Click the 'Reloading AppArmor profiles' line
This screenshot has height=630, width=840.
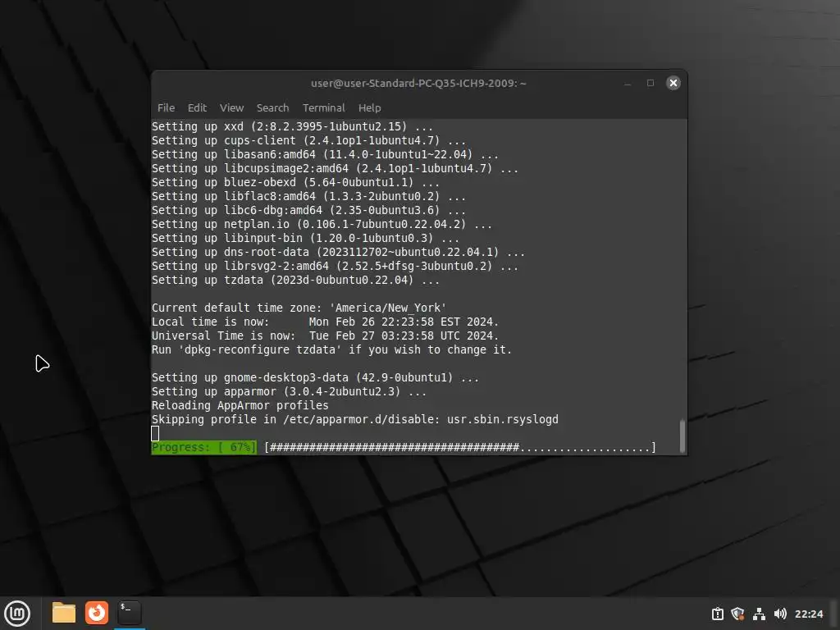point(240,405)
